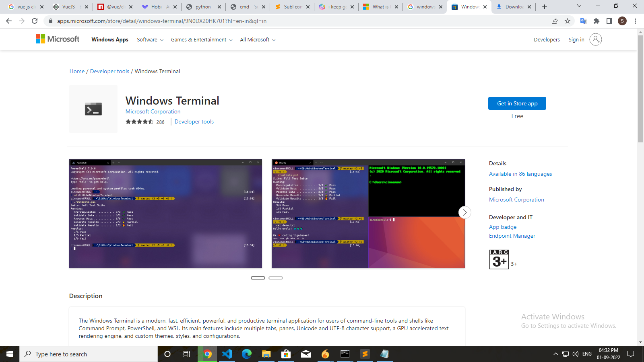Image resolution: width=644 pixels, height=362 pixels.
Task: Open Google Translate extension icon
Action: [583, 21]
